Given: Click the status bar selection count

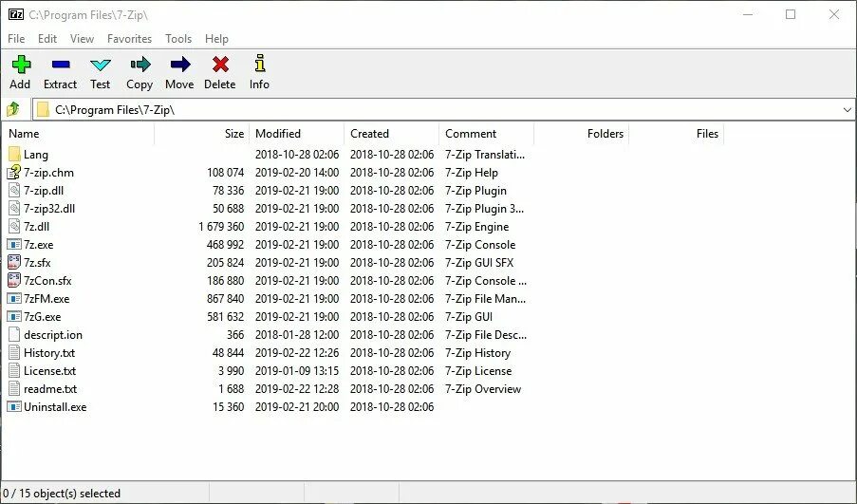Looking at the screenshot, I should [61, 493].
